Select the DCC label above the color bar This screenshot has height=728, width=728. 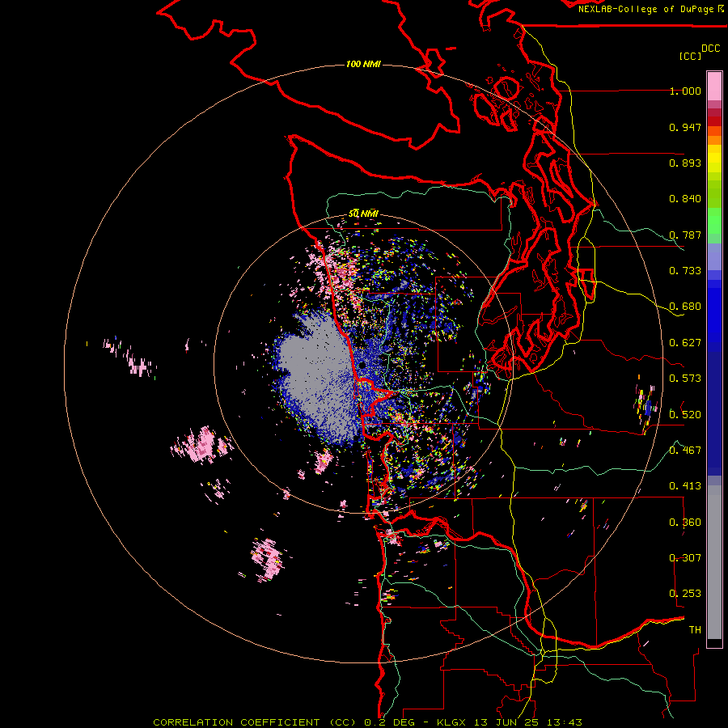[x=711, y=49]
